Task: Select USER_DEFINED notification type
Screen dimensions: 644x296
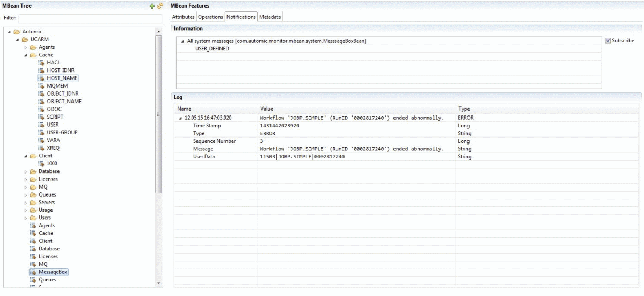Action: (x=212, y=49)
